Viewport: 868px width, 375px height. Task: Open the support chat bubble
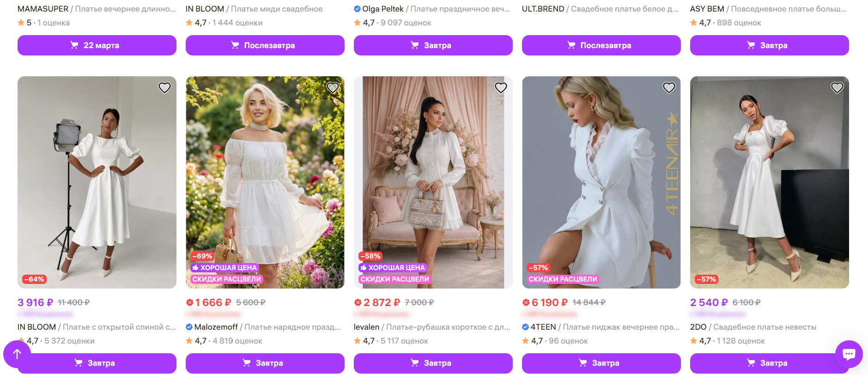pos(849,354)
